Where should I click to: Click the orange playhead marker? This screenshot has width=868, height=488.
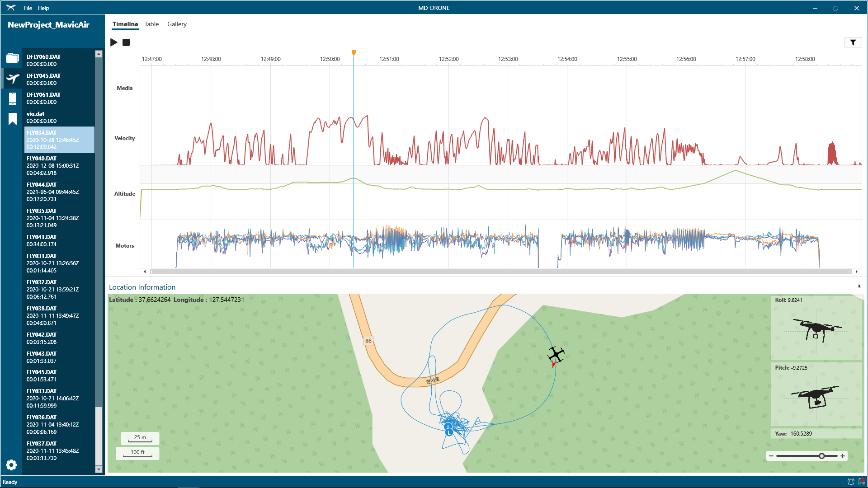coord(354,53)
